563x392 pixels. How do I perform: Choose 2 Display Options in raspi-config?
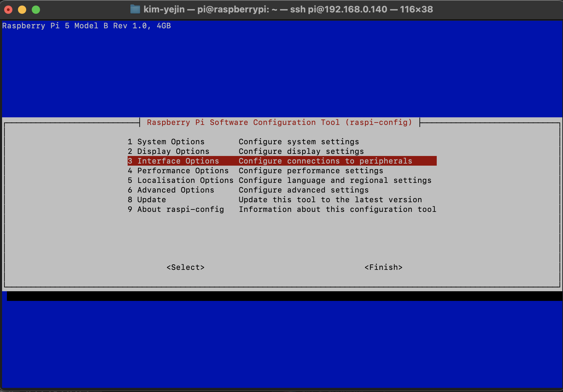click(x=282, y=151)
